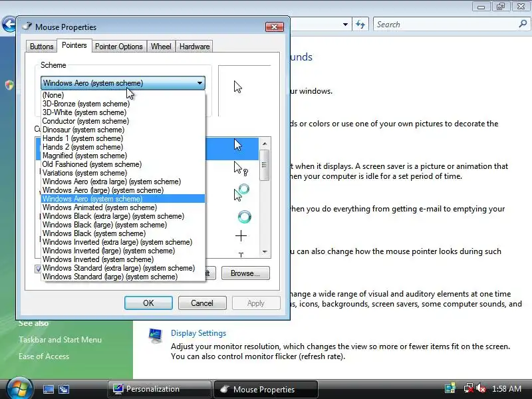Image resolution: width=532 pixels, height=399 pixels.
Task: Choose 3D-White (system scheme)
Action: coord(123,112)
